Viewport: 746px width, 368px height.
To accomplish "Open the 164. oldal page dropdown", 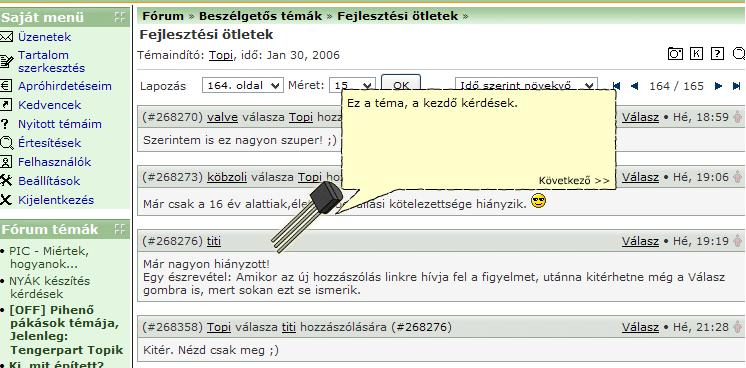I will (x=243, y=86).
